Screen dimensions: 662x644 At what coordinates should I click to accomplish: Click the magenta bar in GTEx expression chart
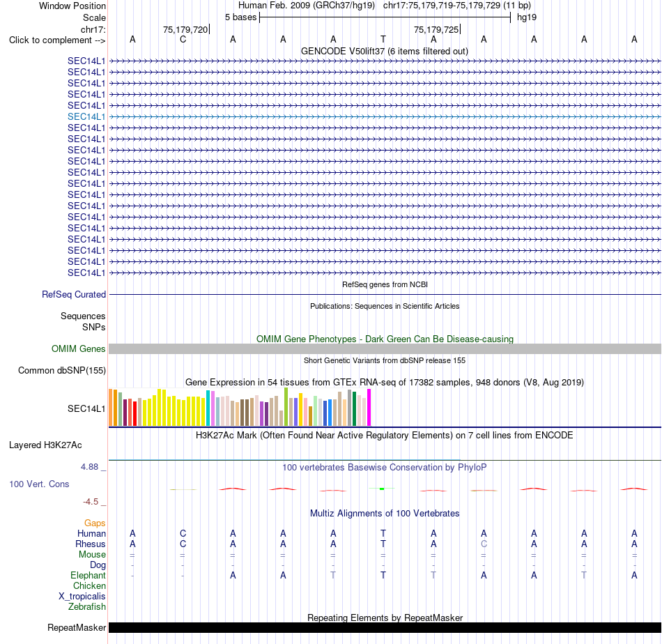click(x=369, y=408)
